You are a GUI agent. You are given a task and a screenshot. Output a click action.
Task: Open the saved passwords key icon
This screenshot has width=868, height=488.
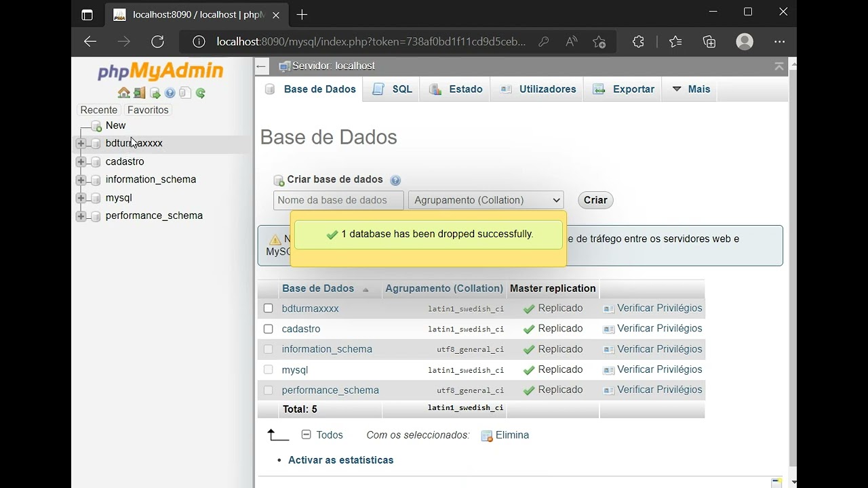(x=543, y=42)
